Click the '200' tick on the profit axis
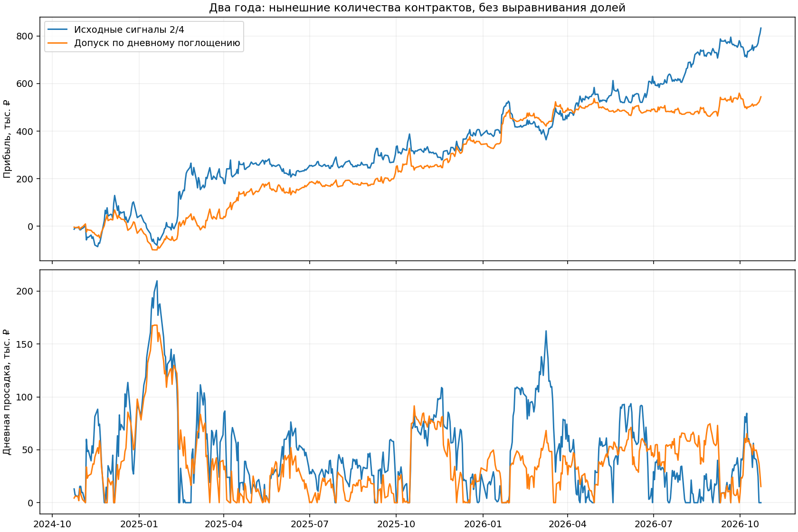 pyautogui.click(x=25, y=179)
